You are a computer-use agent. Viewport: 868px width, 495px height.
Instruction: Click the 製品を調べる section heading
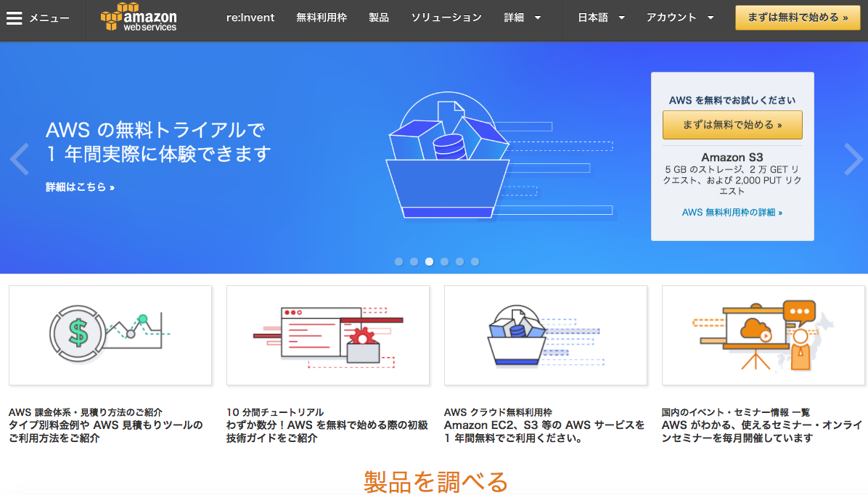click(x=435, y=482)
